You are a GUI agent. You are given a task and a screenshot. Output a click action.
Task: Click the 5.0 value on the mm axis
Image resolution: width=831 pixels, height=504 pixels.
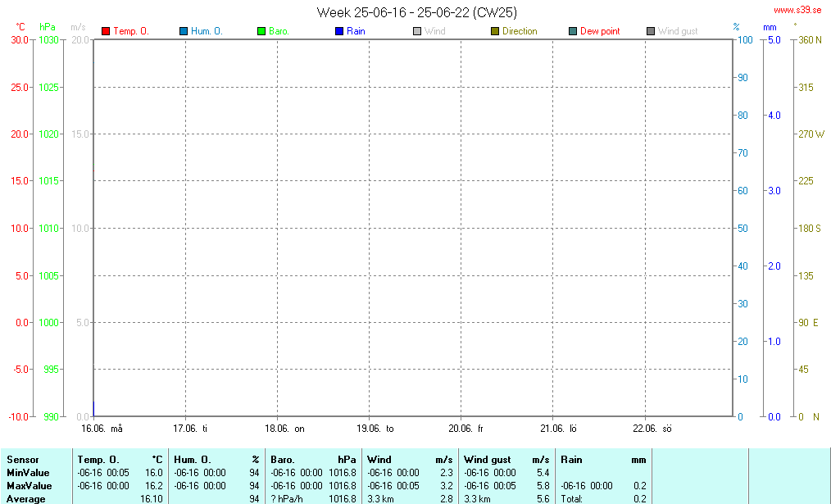pos(774,40)
